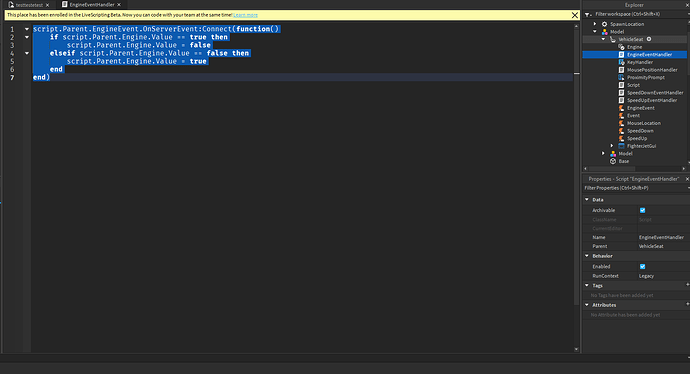Collapse the Tags section
Image resolution: width=690 pixels, height=374 pixels.
point(587,285)
